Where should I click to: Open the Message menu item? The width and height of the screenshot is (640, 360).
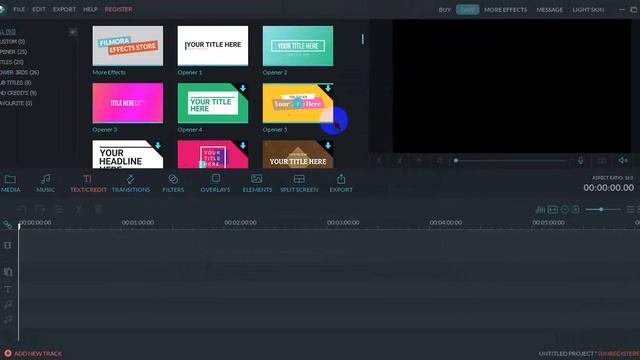549,9
